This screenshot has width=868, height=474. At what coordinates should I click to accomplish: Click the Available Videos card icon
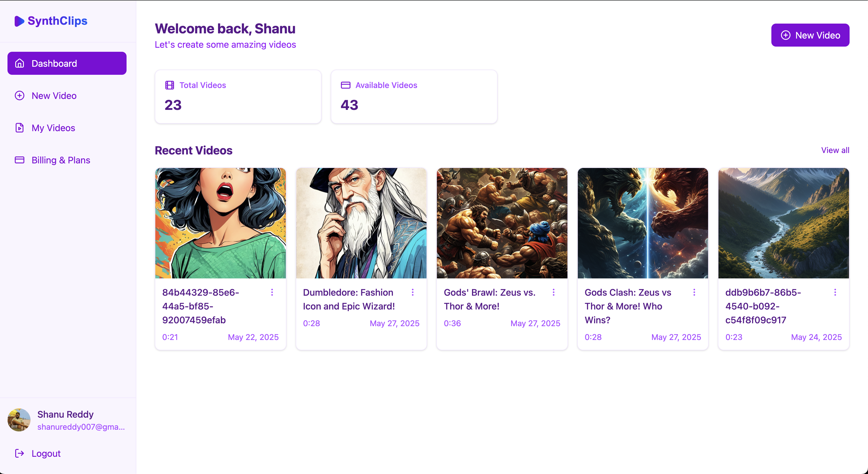pyautogui.click(x=346, y=85)
